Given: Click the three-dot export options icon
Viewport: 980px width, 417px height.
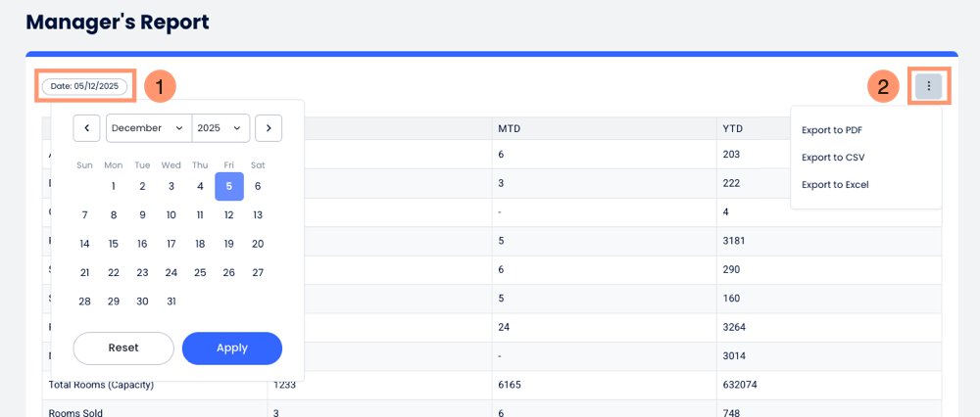Looking at the screenshot, I should tap(928, 86).
